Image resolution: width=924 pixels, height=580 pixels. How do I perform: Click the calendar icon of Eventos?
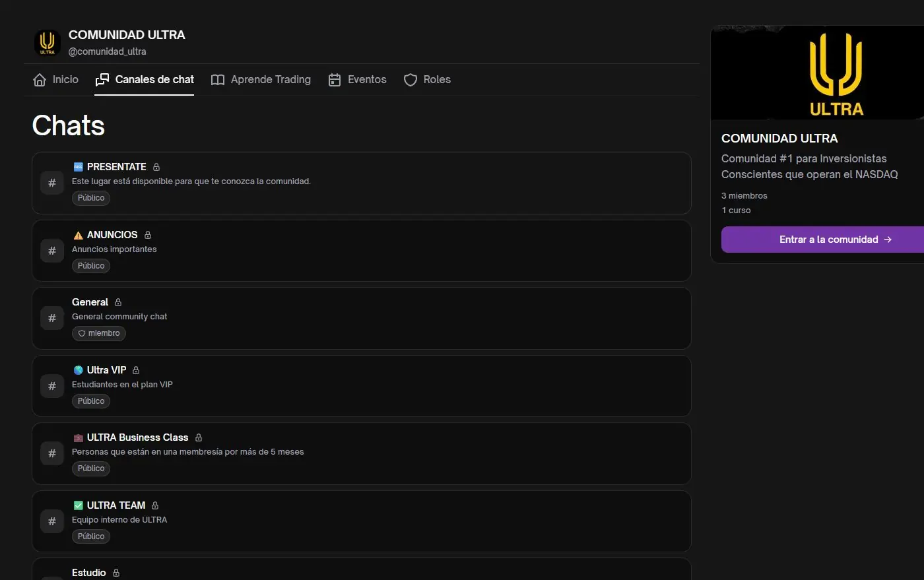pyautogui.click(x=335, y=80)
